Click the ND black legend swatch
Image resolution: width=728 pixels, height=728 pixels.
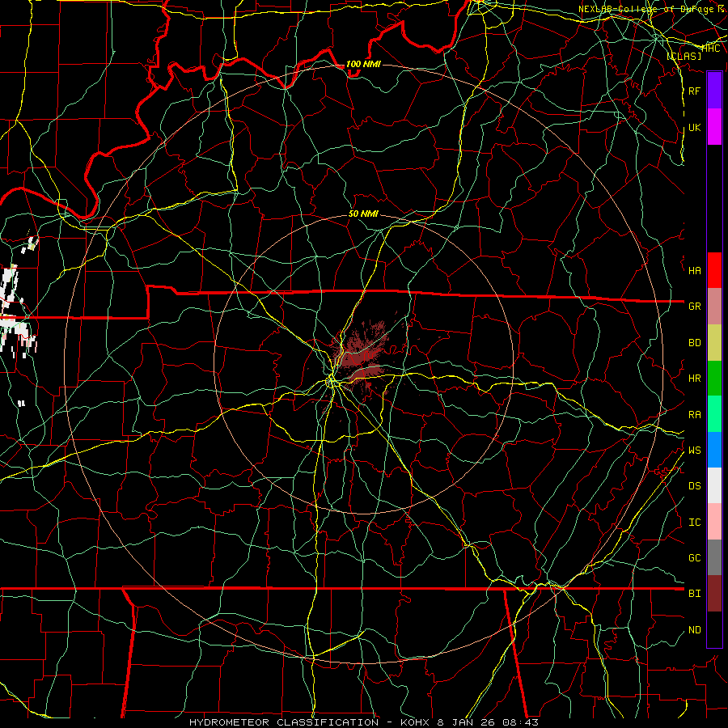pyautogui.click(x=714, y=629)
